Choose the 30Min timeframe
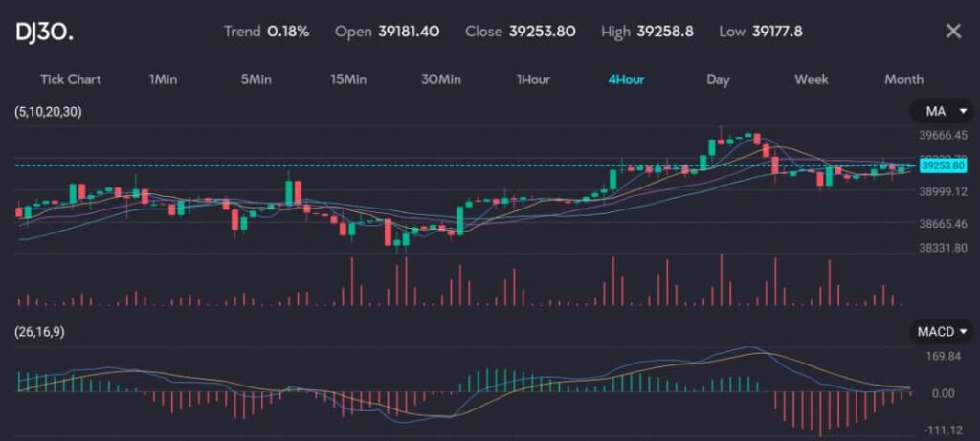The image size is (980, 441). 440,79
